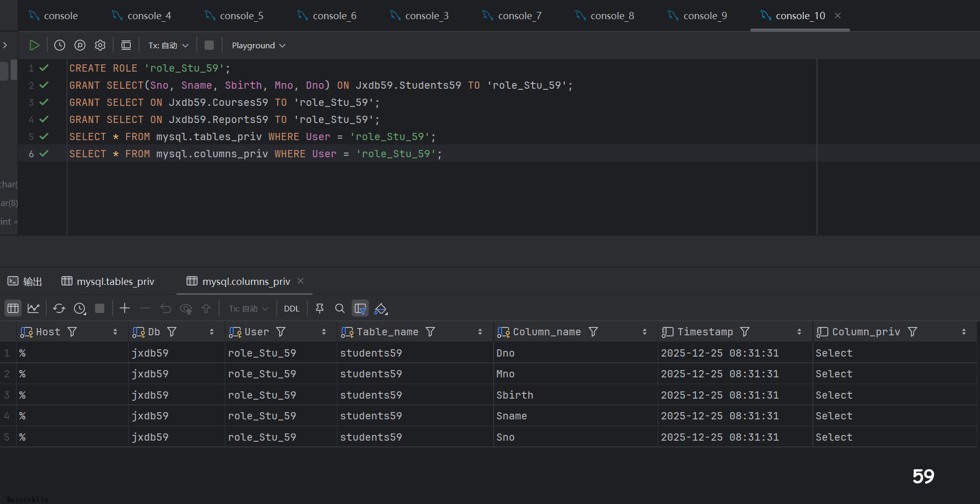
Task: Open editor settings gear icon
Action: (100, 46)
